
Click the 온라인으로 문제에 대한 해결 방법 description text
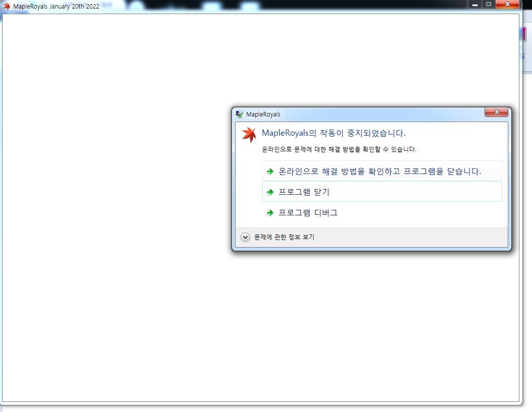[339, 150]
